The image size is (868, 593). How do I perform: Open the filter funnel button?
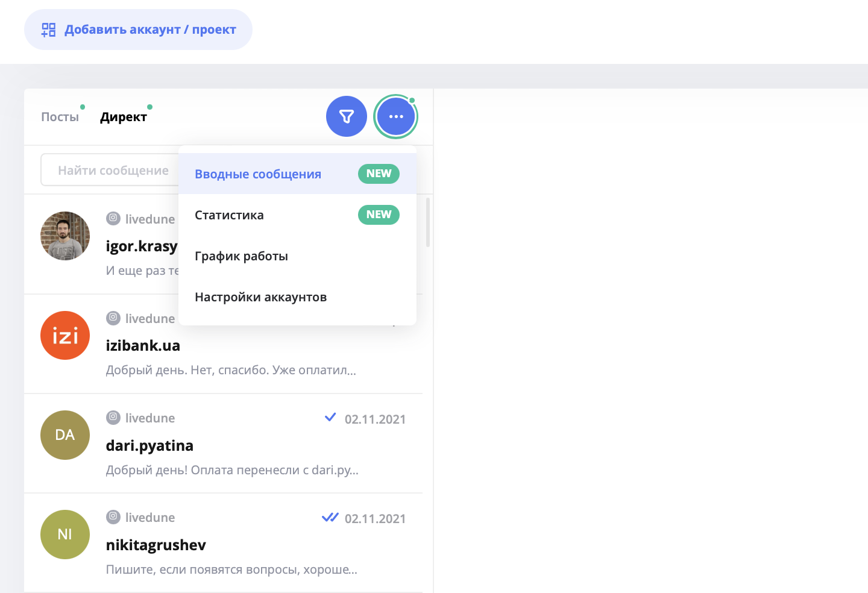[347, 116]
